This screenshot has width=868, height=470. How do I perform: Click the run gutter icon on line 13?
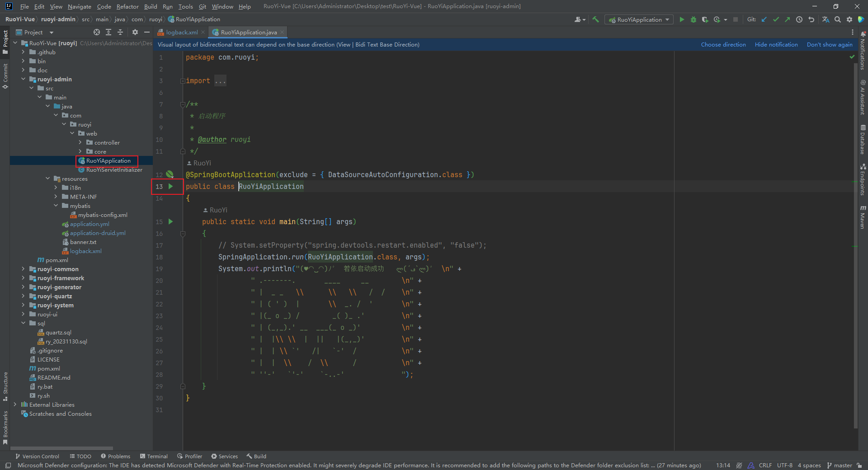(171, 186)
